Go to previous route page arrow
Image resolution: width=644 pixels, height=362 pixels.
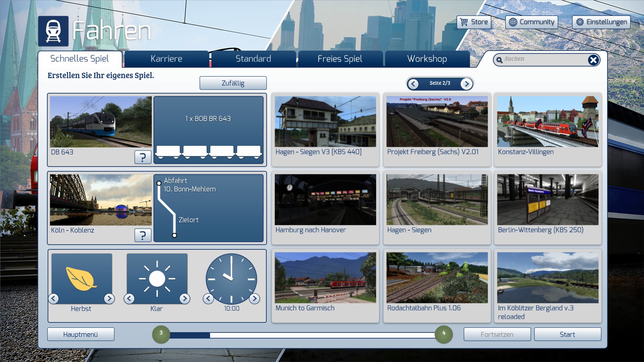413,84
